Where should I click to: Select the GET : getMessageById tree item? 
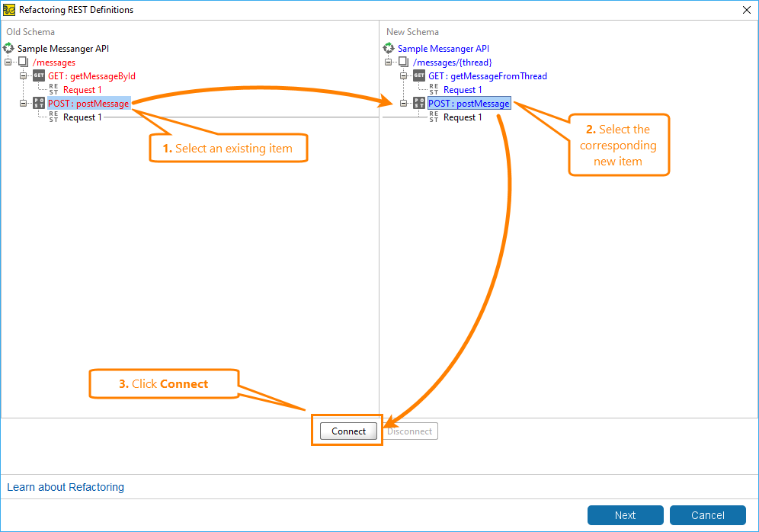point(91,75)
